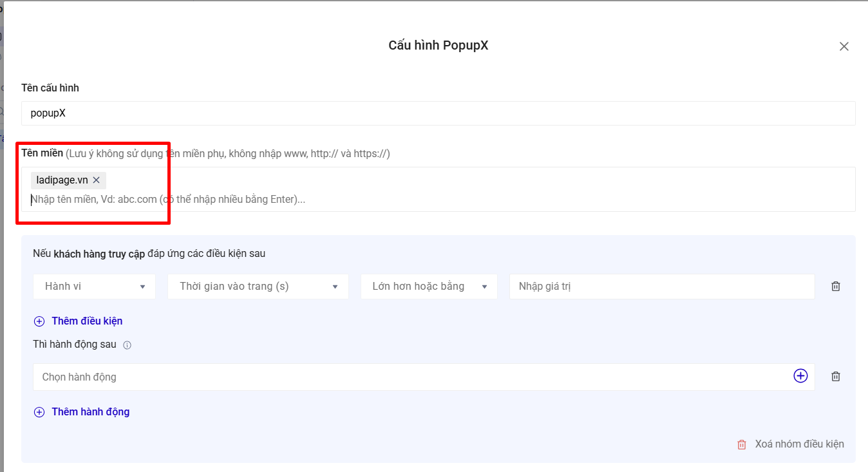Click the Nhập giá trị value field
Image resolution: width=868 pixels, height=472 pixels.
click(662, 287)
